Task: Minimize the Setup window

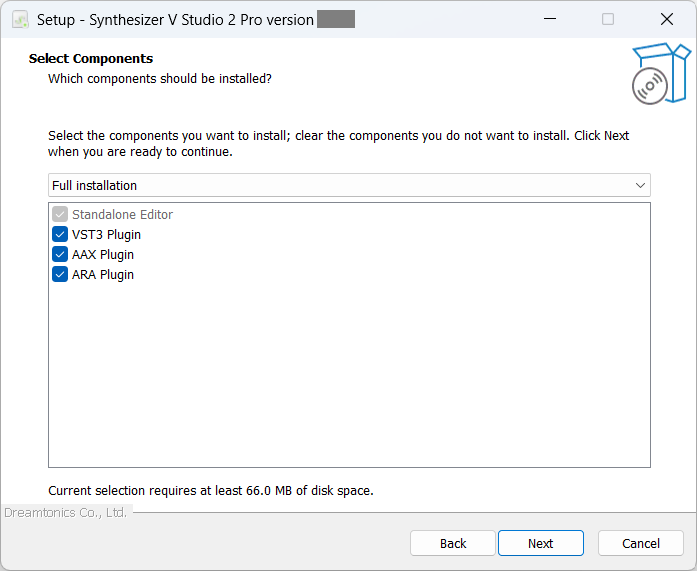Action: coord(550,19)
